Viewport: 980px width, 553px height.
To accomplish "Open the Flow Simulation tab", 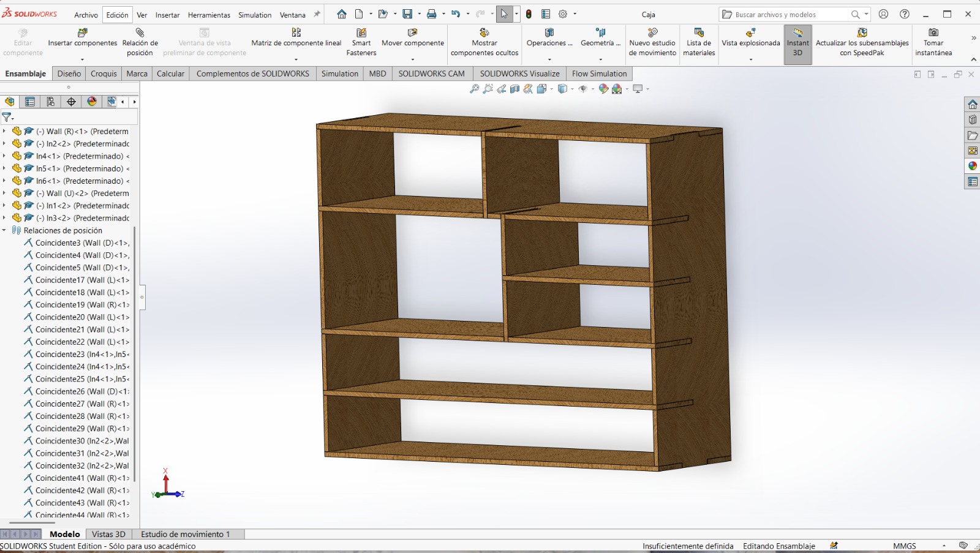I will coord(599,73).
